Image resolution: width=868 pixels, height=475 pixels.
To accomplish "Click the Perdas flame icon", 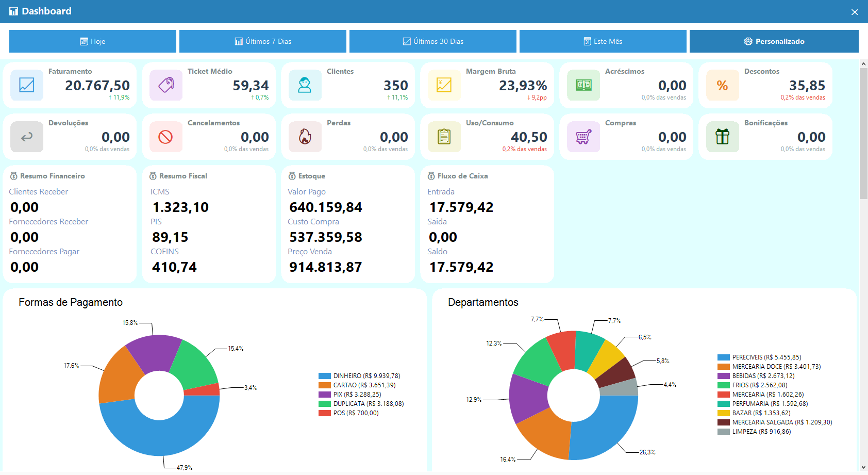I will point(305,137).
